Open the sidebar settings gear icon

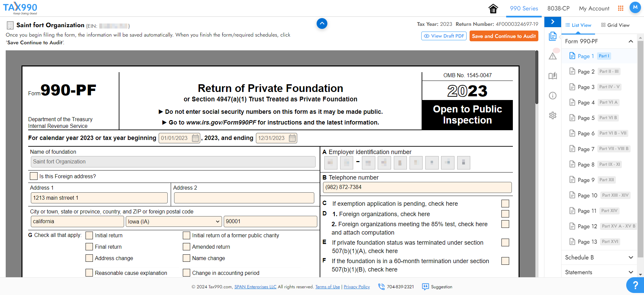553,115
